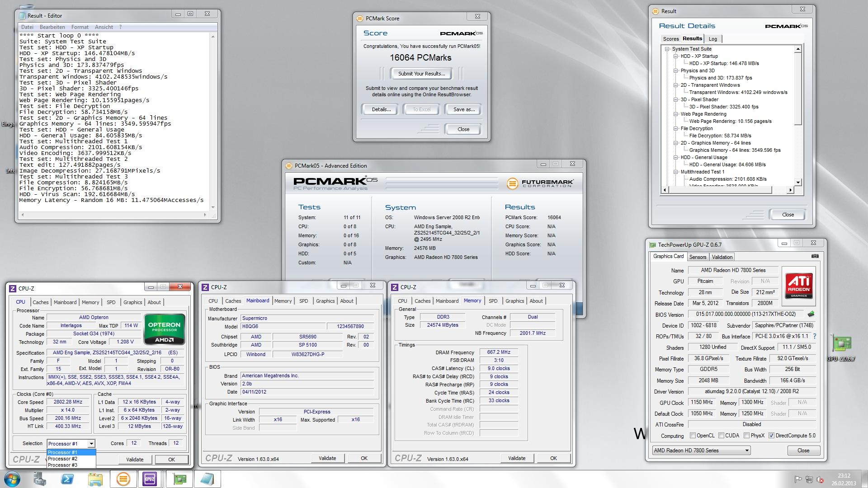Click the Result tree vertical scrollbar down arrow
Image resolution: width=868 pixels, height=488 pixels.
click(x=798, y=183)
